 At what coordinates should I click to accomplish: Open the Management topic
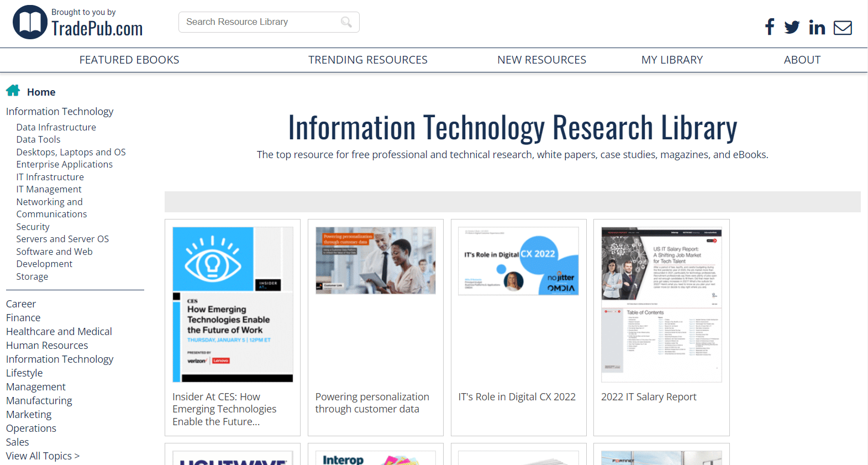click(x=36, y=386)
